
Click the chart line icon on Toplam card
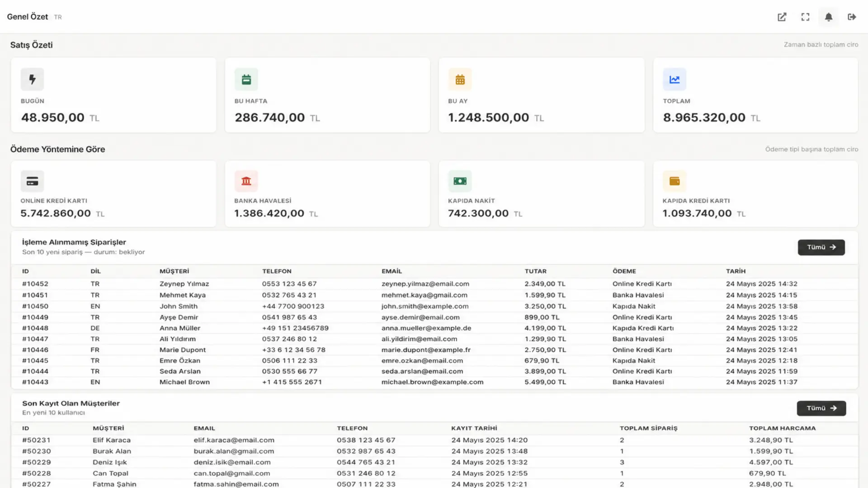(x=675, y=80)
